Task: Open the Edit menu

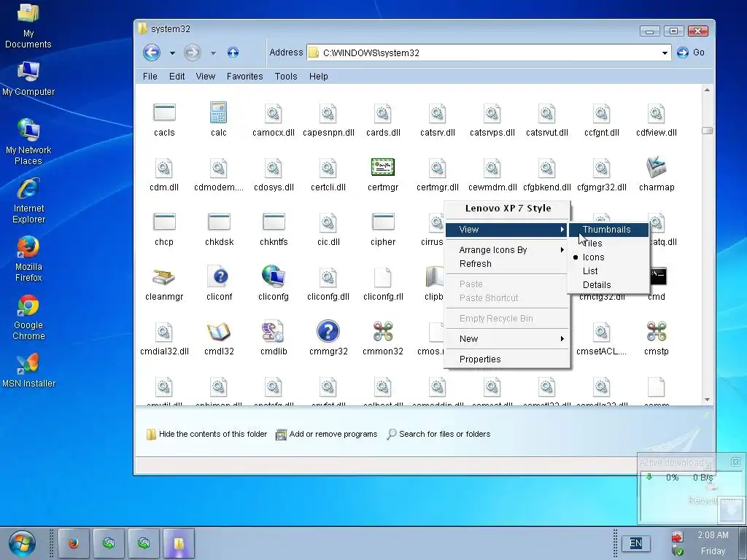Action: (x=177, y=76)
